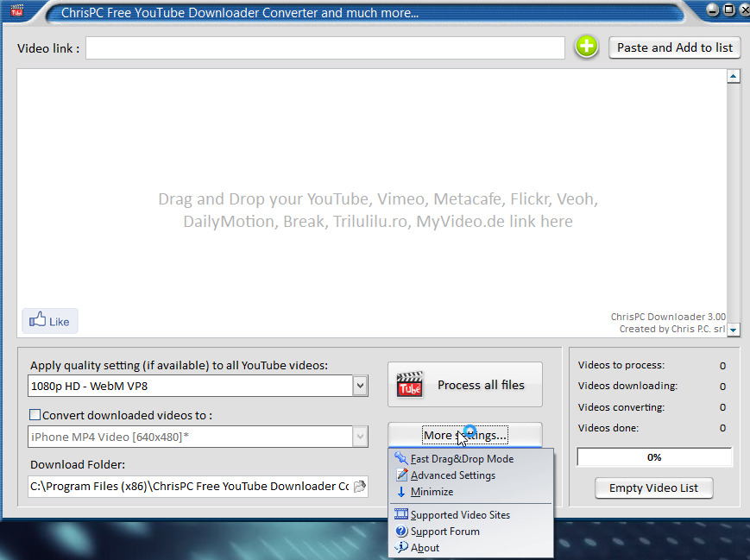750x560 pixels.
Task: Click the 'Video link :' label
Action: point(48,48)
